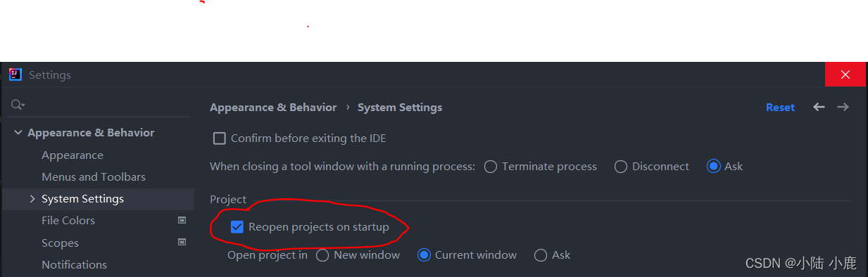Close the Settings dialog with the X

(845, 75)
